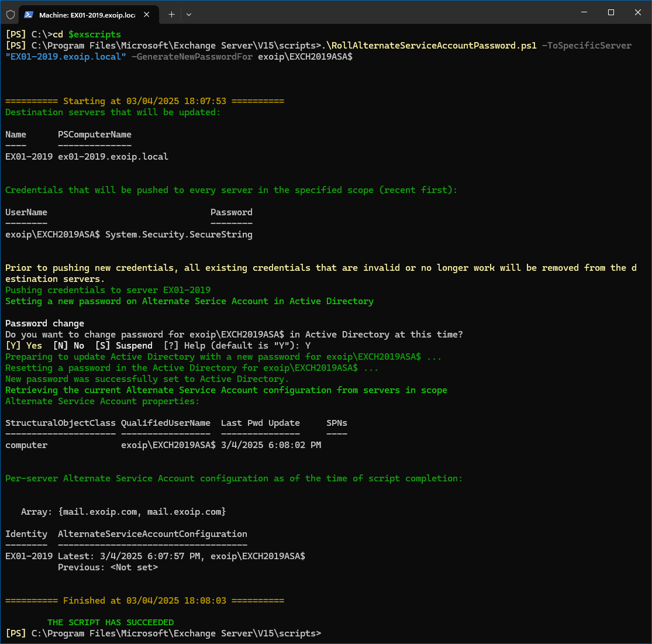This screenshot has height=644, width=652.
Task: Open a new tab with plus button
Action: coord(171,15)
